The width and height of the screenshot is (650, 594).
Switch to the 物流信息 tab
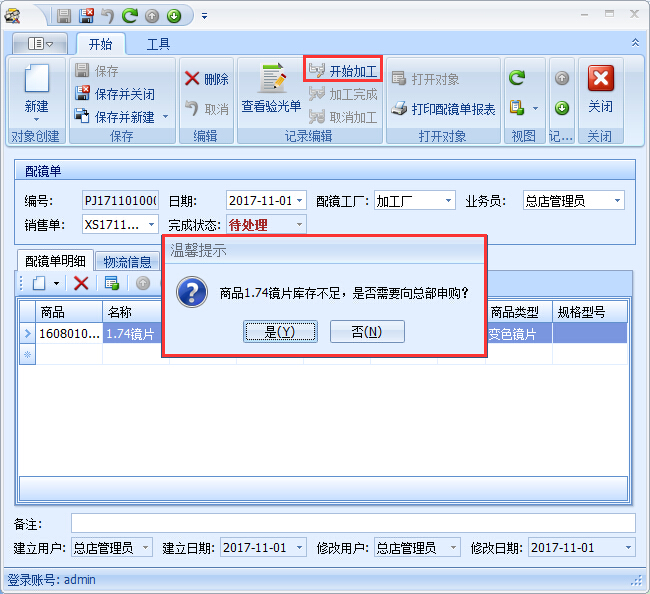click(127, 262)
